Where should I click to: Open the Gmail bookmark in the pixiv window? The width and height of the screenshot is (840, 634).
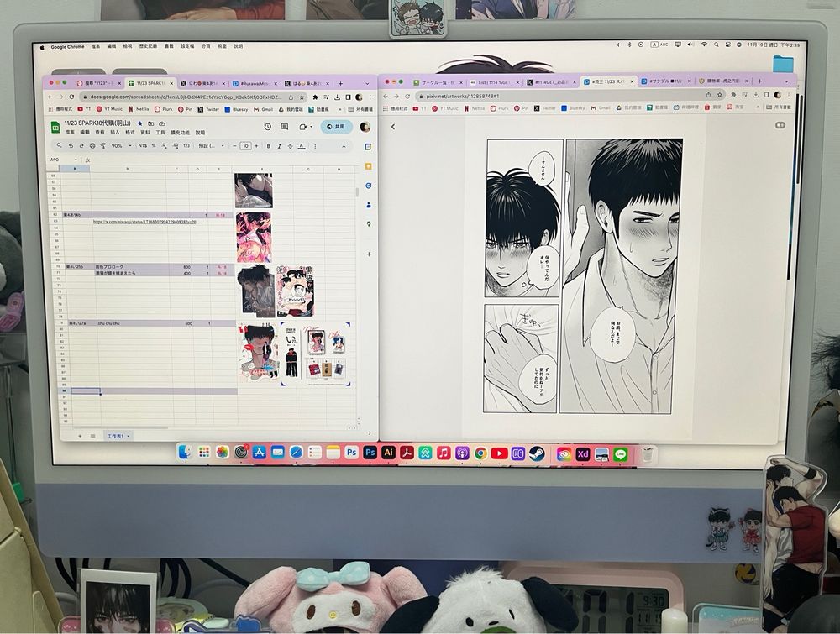601,107
